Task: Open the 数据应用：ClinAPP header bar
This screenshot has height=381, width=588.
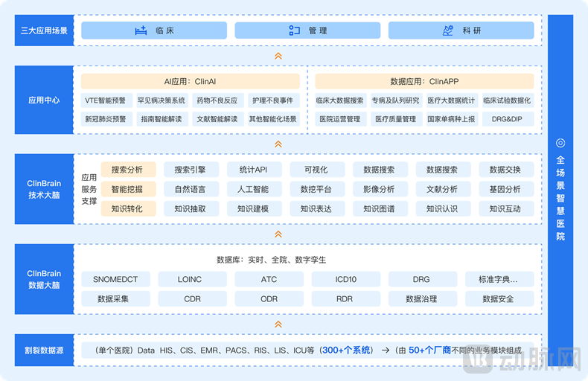Action: (424, 81)
